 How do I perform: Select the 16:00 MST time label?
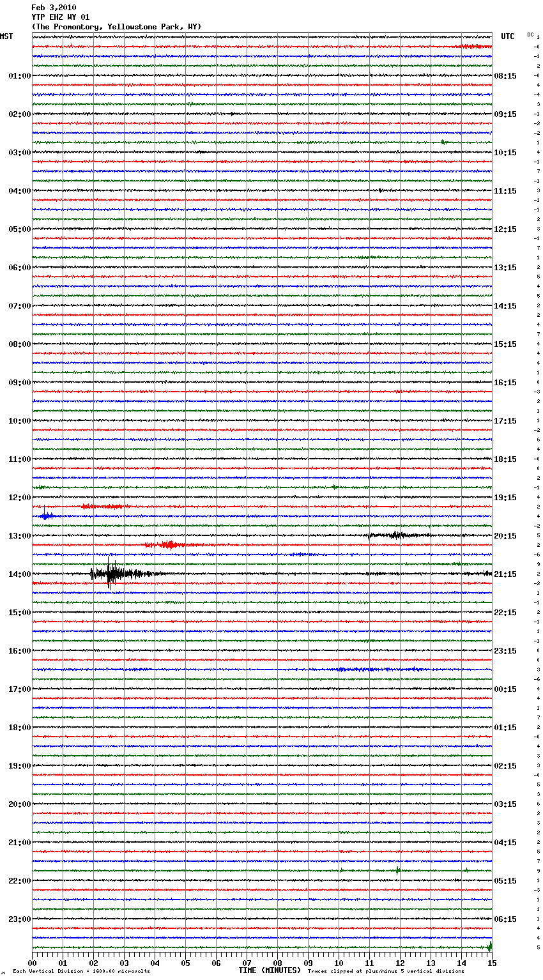click(x=19, y=651)
